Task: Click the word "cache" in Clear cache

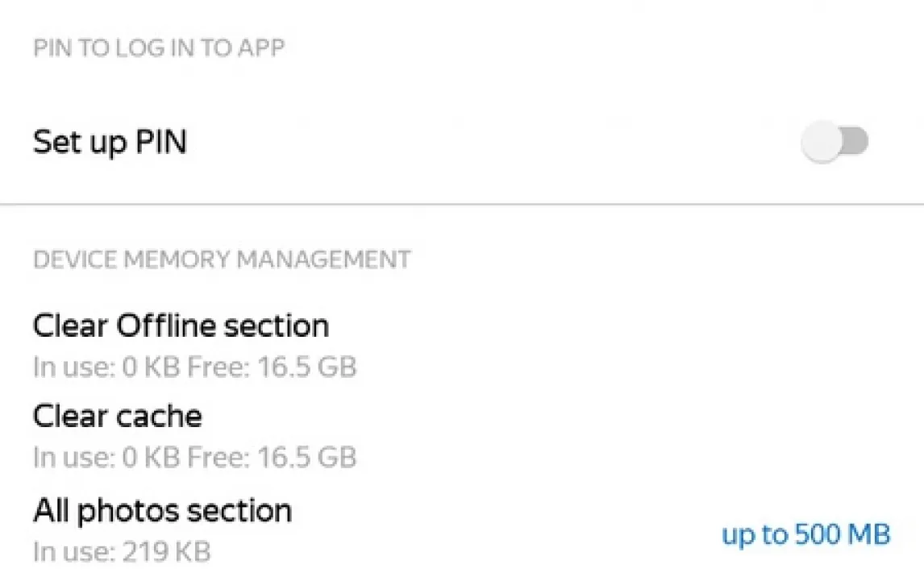Action: 159,416
